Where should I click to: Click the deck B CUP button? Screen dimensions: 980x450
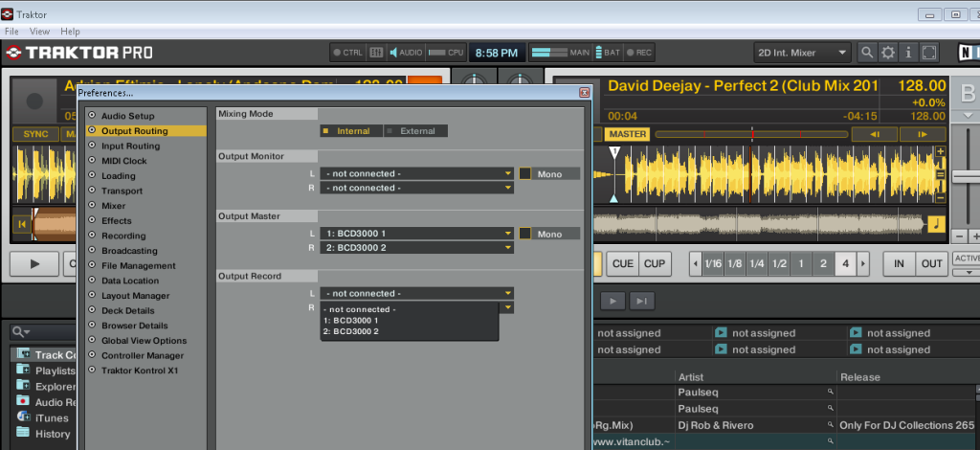(x=655, y=263)
